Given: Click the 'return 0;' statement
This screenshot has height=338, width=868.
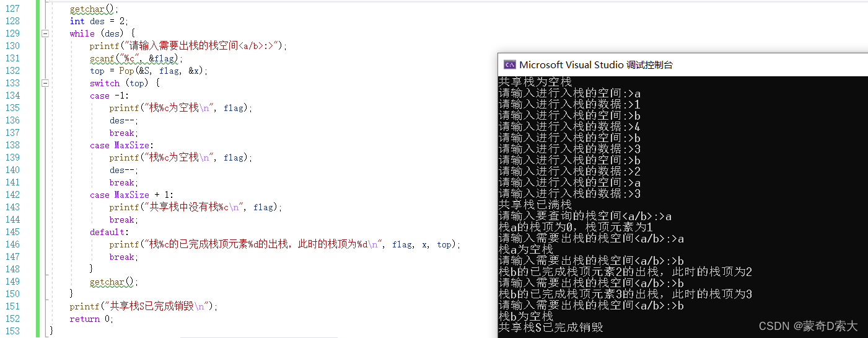Looking at the screenshot, I should click(92, 319).
